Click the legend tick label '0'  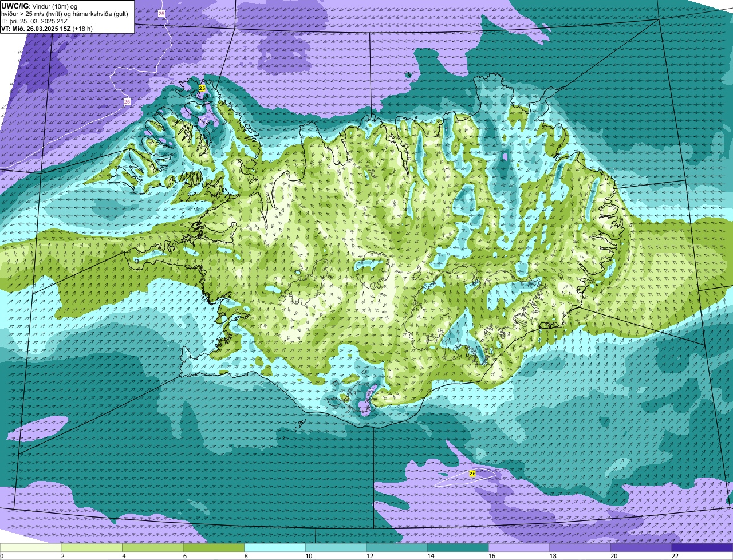[x=2, y=556]
